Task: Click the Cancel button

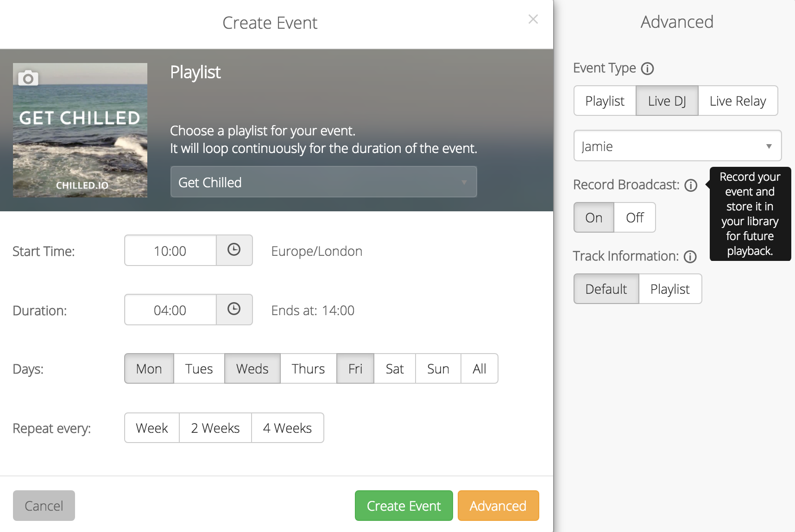Action: coord(44,506)
